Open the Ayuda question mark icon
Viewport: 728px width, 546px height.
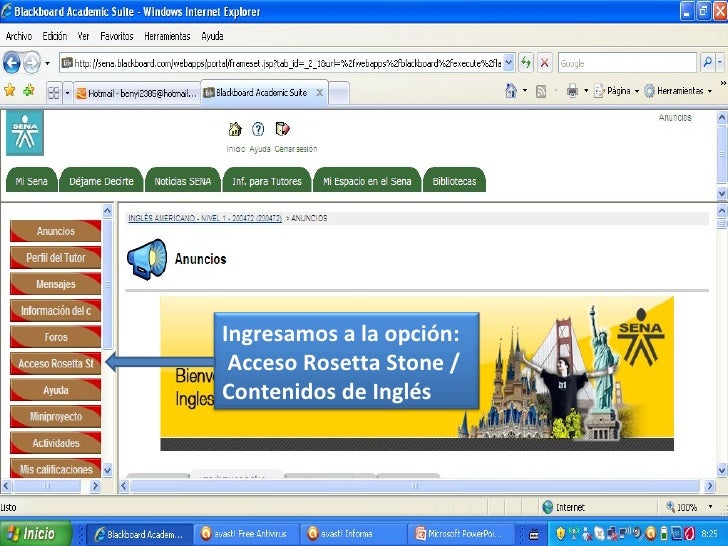[258, 129]
